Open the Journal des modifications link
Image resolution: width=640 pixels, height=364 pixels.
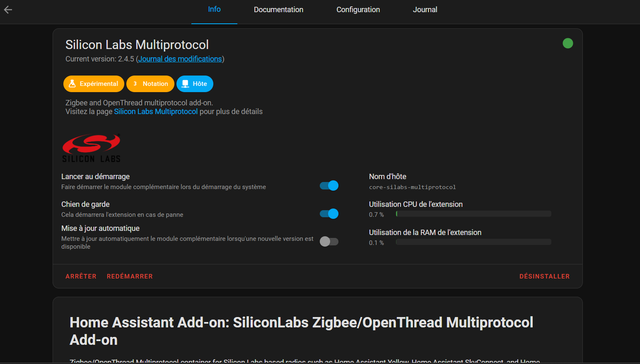(180, 59)
